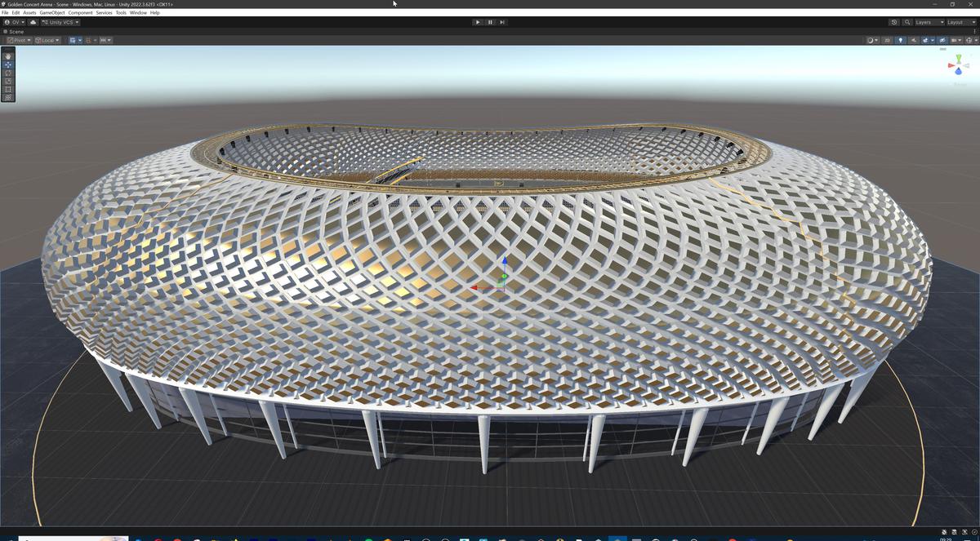This screenshot has width=980, height=541.
Task: Toggle 2D view mode
Action: pos(887,40)
